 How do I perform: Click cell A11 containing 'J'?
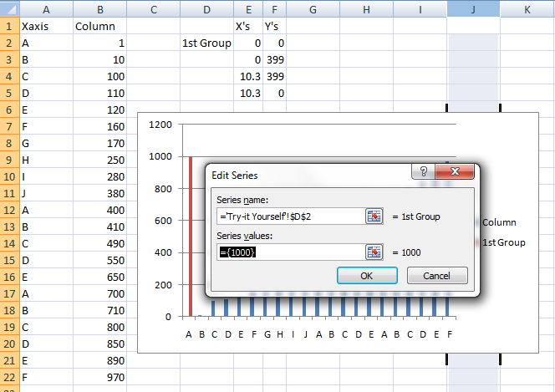(x=46, y=194)
